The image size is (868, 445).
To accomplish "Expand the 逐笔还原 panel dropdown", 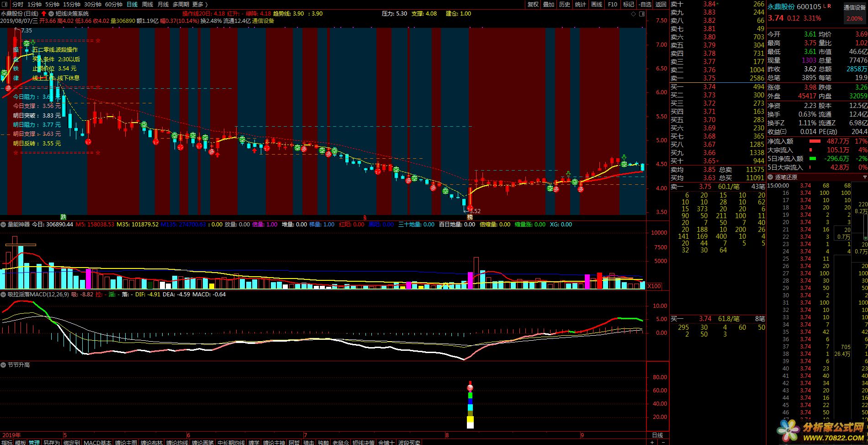I will click(x=770, y=177).
